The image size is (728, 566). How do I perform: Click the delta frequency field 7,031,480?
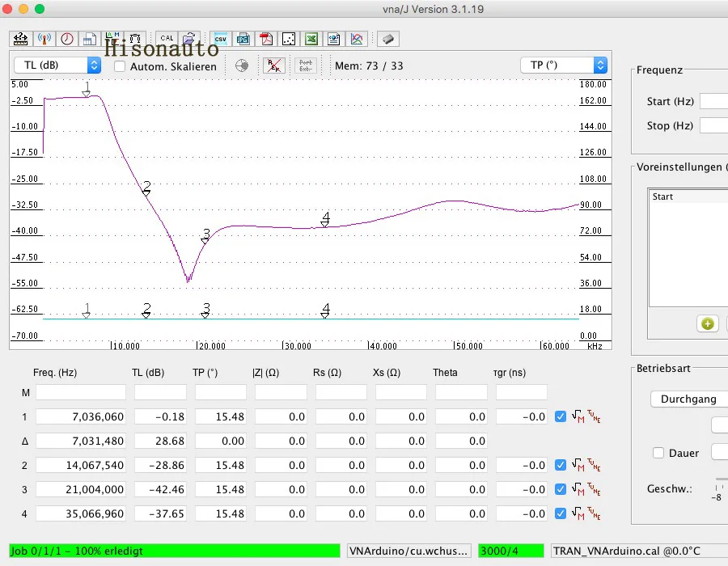click(x=81, y=441)
